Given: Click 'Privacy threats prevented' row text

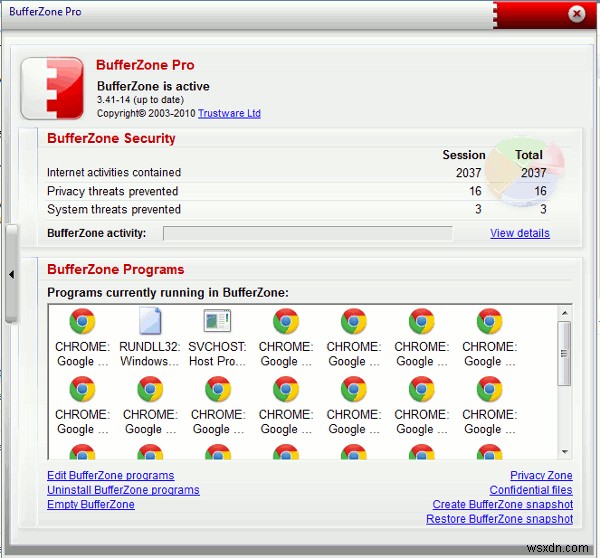Looking at the screenshot, I should [112, 191].
